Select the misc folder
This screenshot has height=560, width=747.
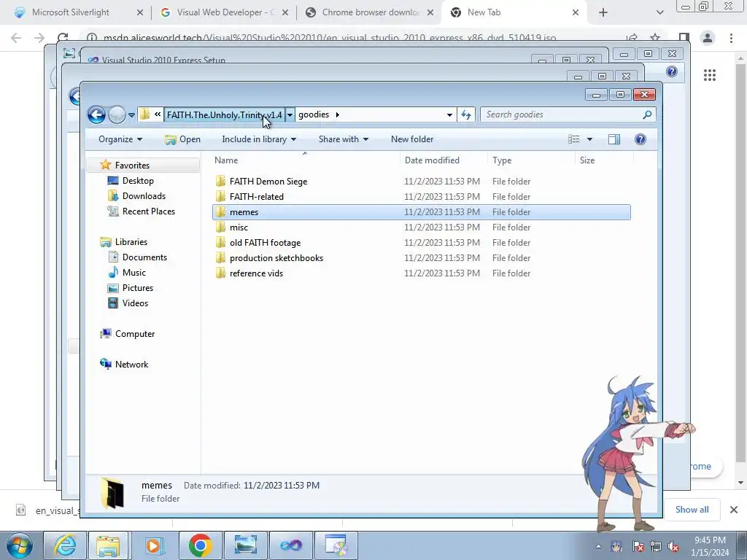click(x=421, y=227)
